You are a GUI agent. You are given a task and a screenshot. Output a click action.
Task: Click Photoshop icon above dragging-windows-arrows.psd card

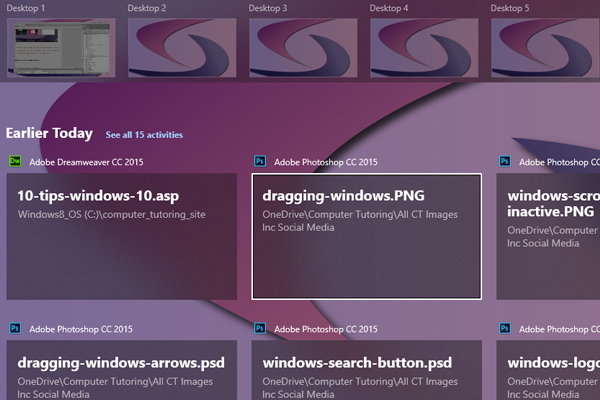click(x=15, y=328)
